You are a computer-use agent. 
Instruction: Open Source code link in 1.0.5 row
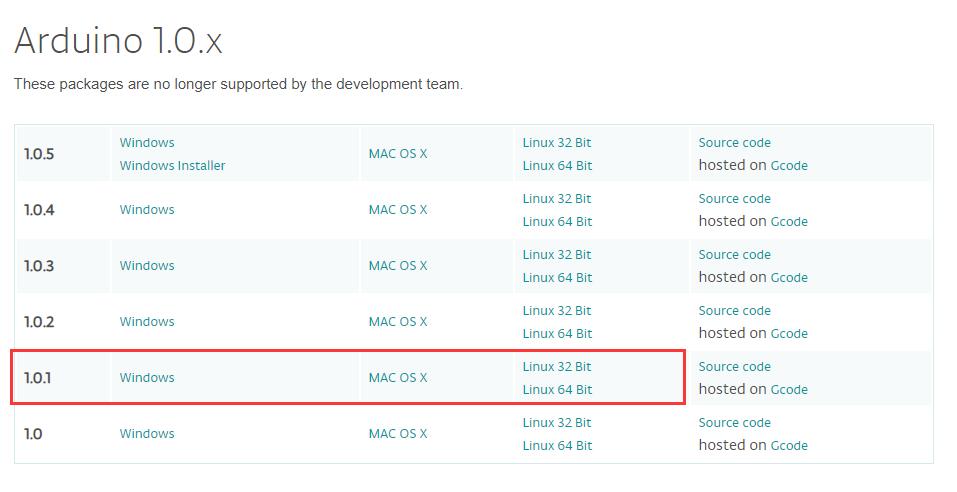(x=735, y=143)
